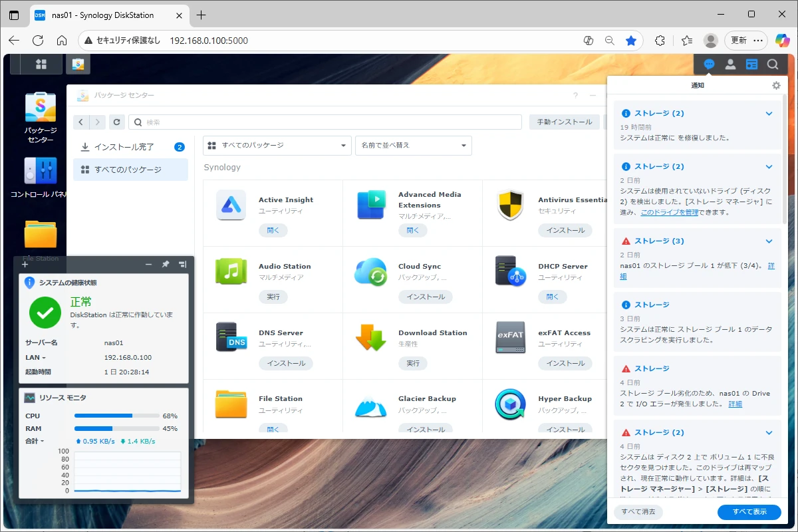The height and width of the screenshot is (532, 798).
Task: Click the すべて表示 button
Action: (x=749, y=512)
